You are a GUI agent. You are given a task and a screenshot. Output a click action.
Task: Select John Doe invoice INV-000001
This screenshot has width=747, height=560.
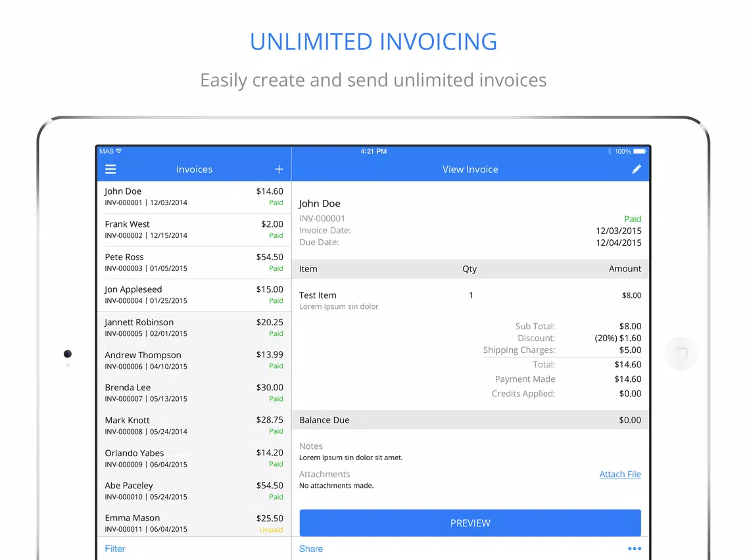194,197
